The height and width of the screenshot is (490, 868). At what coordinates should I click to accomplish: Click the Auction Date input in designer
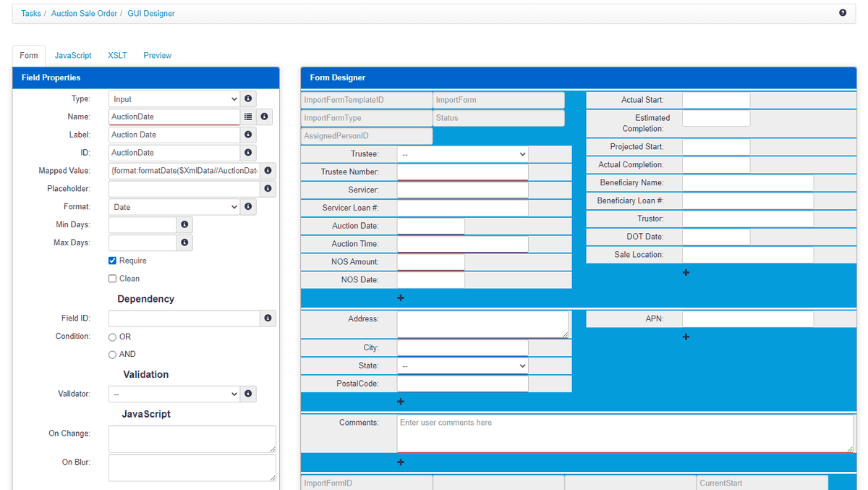431,226
